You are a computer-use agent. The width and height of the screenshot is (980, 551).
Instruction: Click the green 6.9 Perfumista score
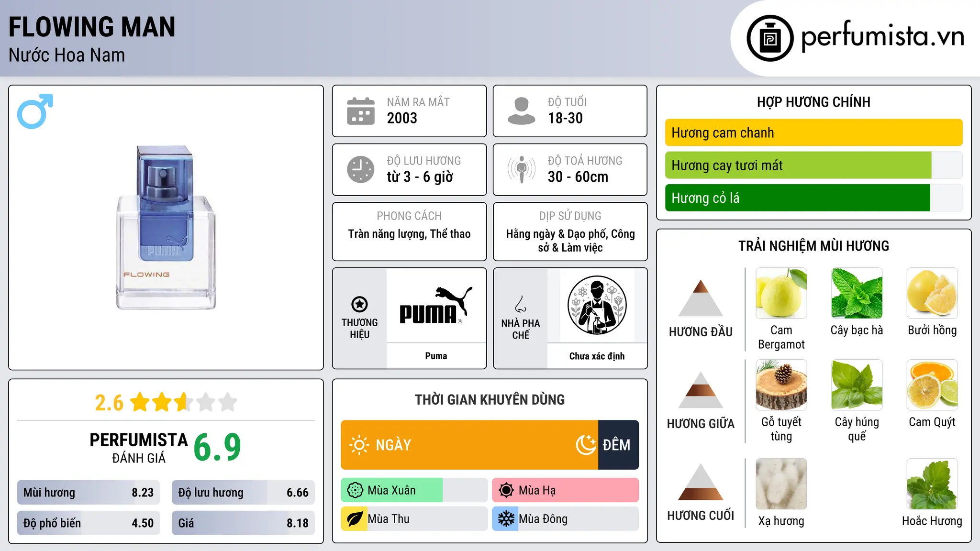click(x=217, y=447)
